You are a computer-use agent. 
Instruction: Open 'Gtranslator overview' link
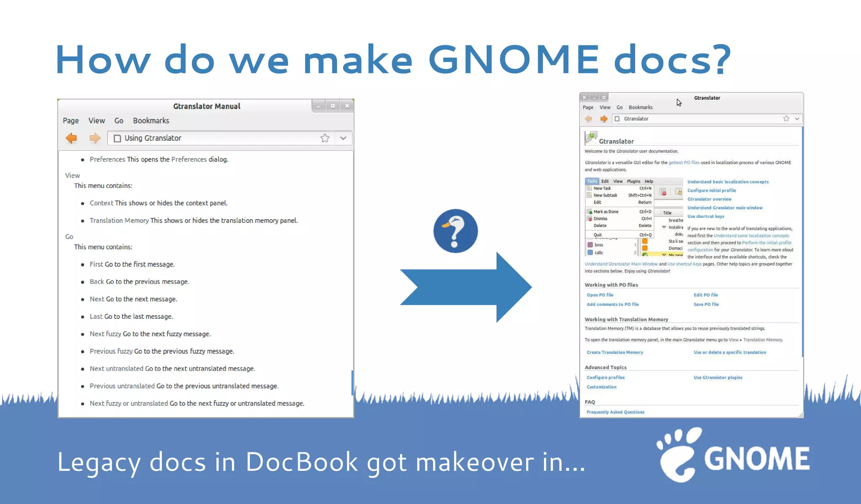click(x=710, y=199)
